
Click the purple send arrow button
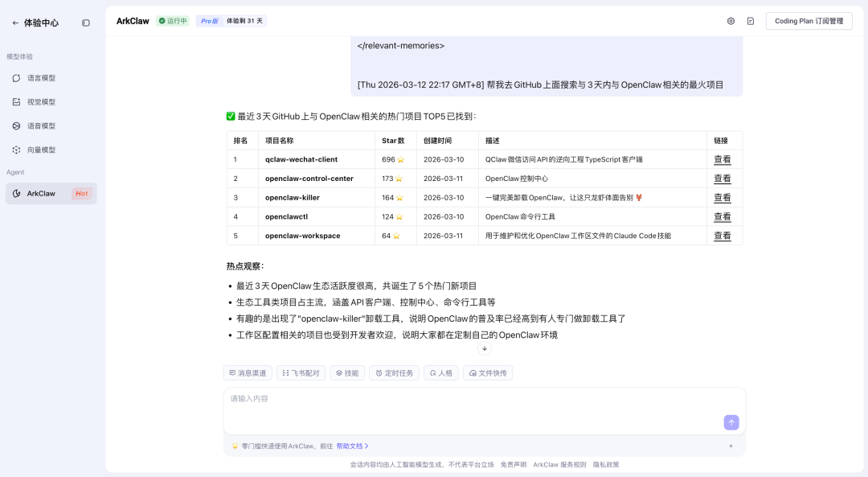[x=731, y=422]
